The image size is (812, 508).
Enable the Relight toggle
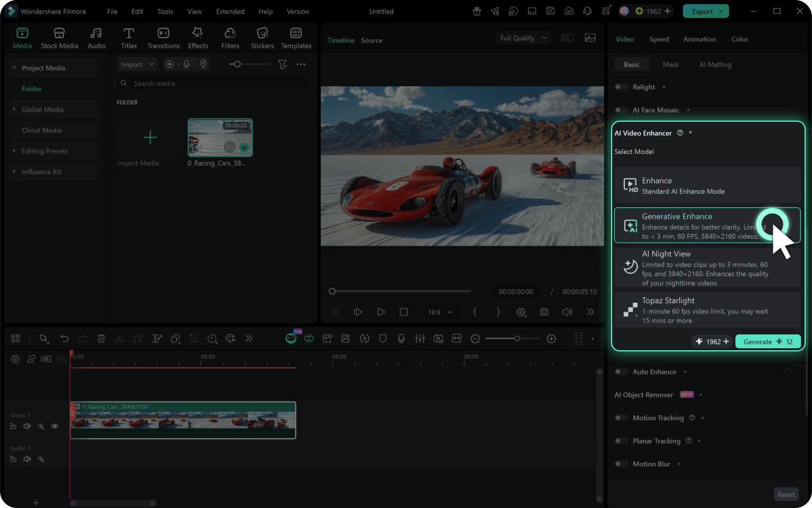click(622, 87)
